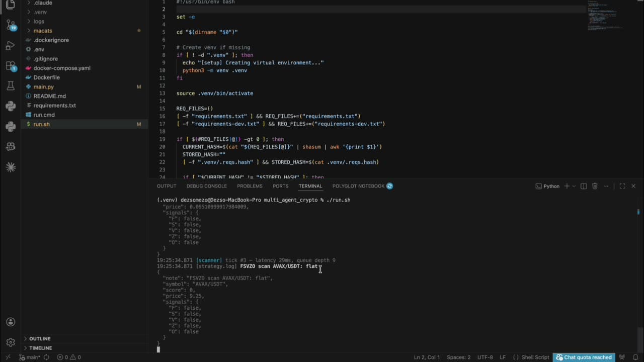Open the Manage gear icon
This screenshot has width=644, height=362.
click(10, 342)
